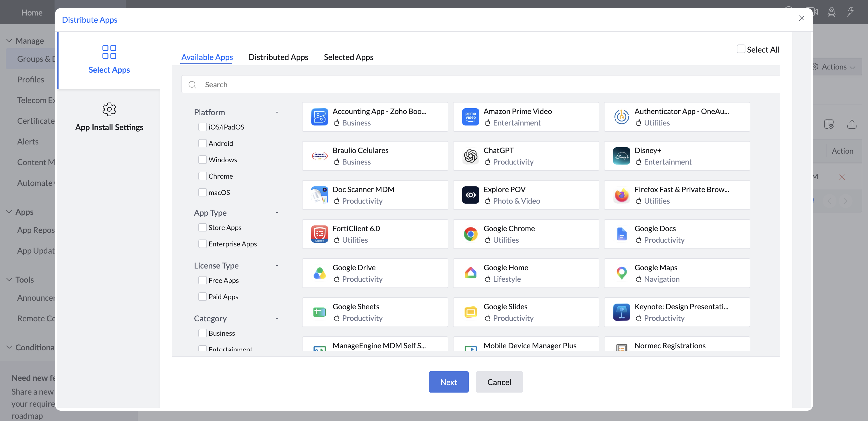Select the Disney+ app icon
The image size is (868, 421).
(x=621, y=156)
